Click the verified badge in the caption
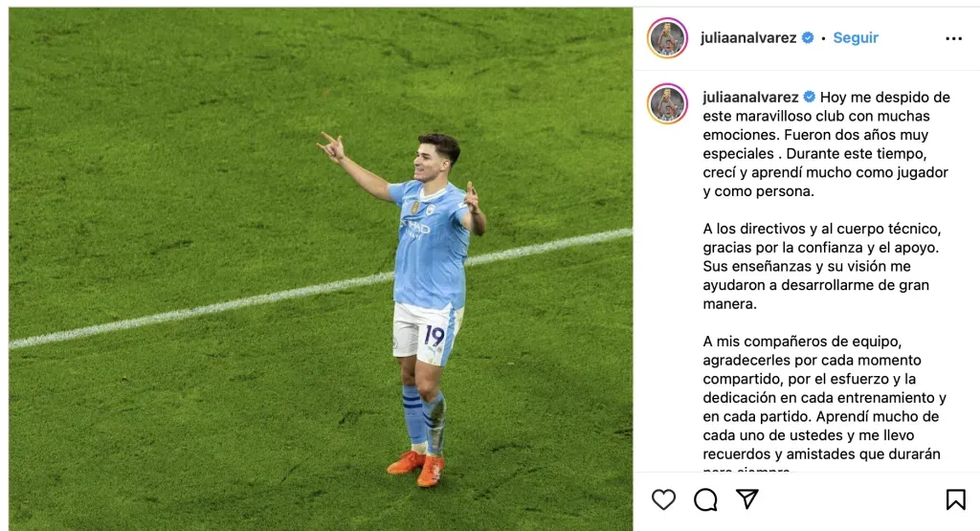 point(810,97)
